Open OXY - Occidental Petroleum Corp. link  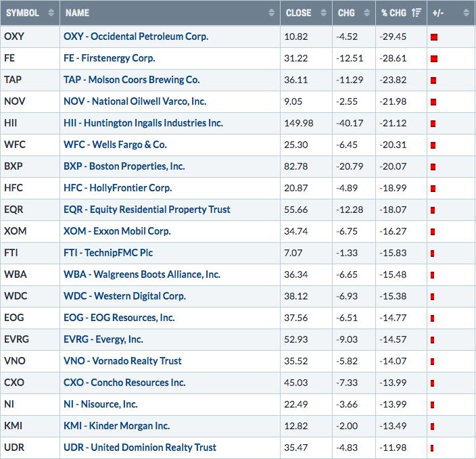pos(135,37)
